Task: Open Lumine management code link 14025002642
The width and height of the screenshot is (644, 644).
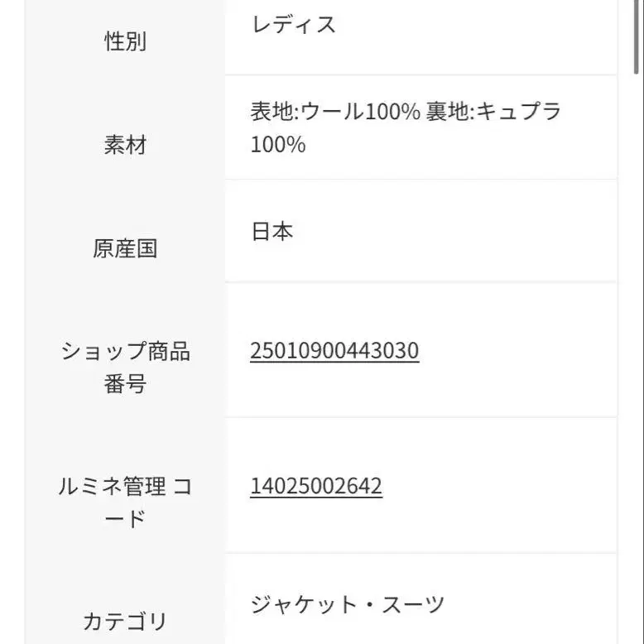Action: click(316, 486)
